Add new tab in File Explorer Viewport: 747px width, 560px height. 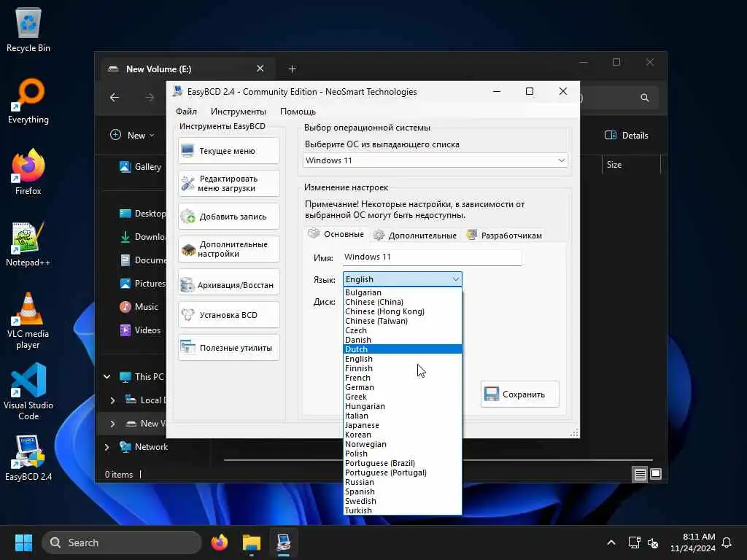pyautogui.click(x=292, y=69)
